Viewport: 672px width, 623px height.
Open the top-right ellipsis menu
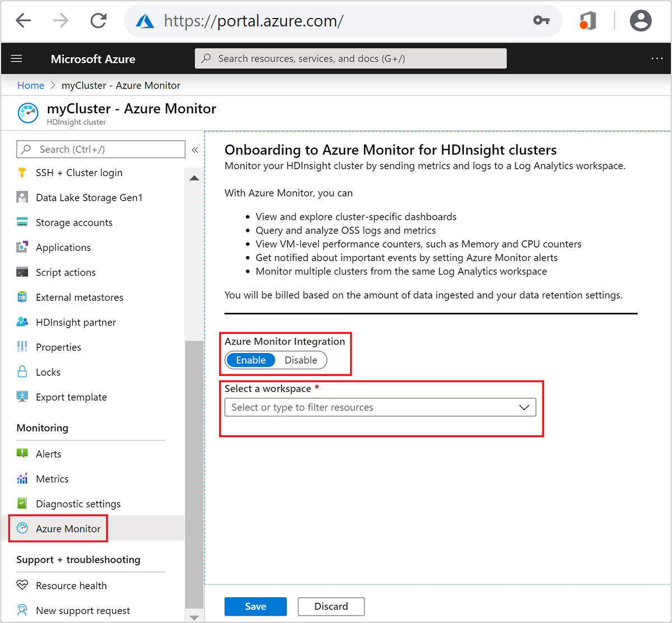(657, 59)
